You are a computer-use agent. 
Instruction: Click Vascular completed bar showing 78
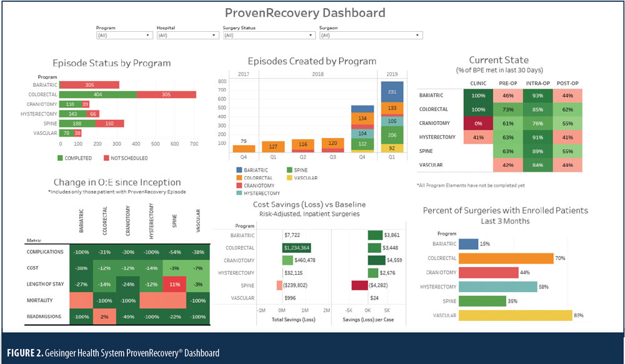[67, 133]
